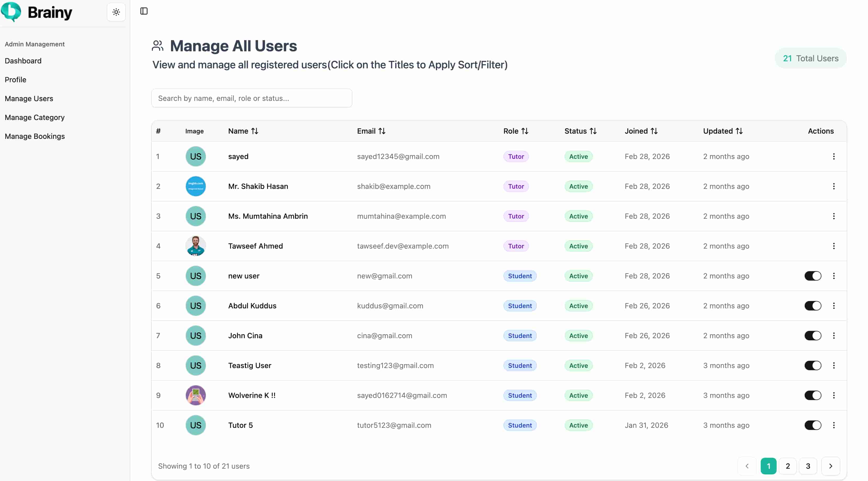Click the users icon beside Manage All Users
Screen dimensions: 868x481
point(157,46)
